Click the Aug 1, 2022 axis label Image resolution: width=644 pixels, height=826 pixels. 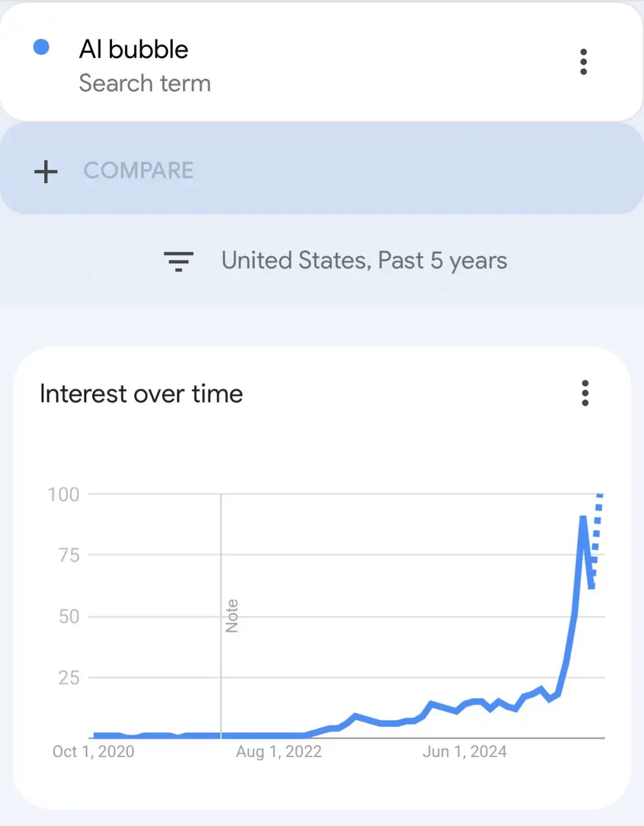point(279,751)
